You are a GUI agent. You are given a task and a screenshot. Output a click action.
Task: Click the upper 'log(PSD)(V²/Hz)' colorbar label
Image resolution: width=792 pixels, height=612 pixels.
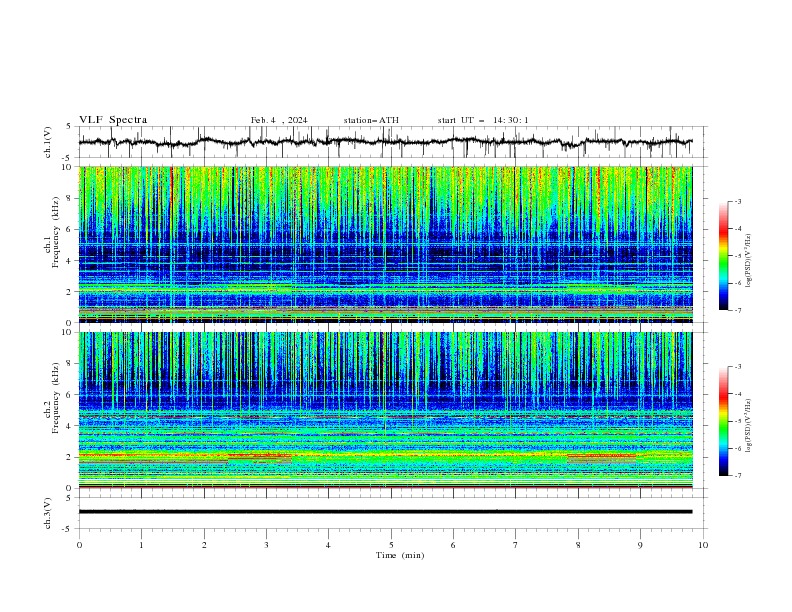pyautogui.click(x=749, y=261)
